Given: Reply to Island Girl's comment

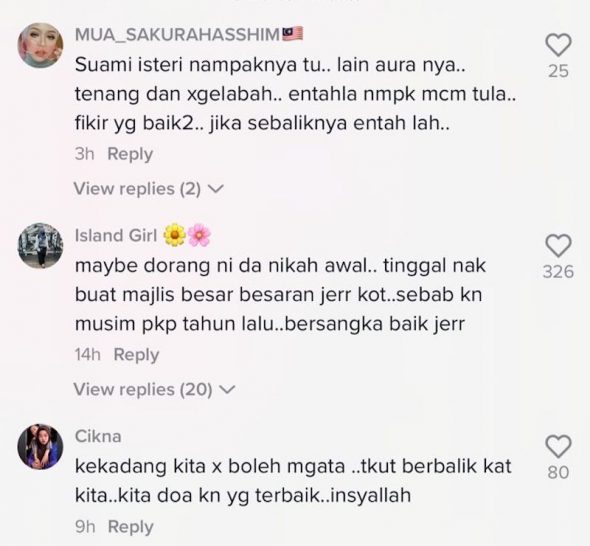Looking at the screenshot, I should pos(136,354).
